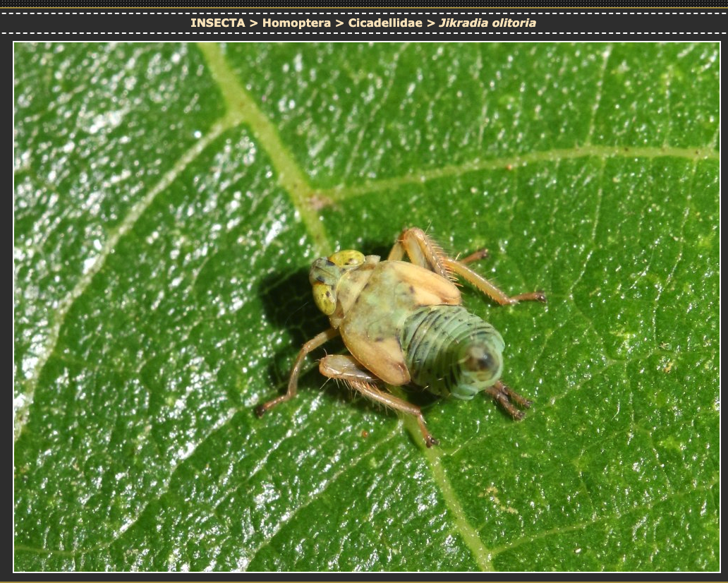Click the nymph's lower yellow eye

[x=324, y=298]
